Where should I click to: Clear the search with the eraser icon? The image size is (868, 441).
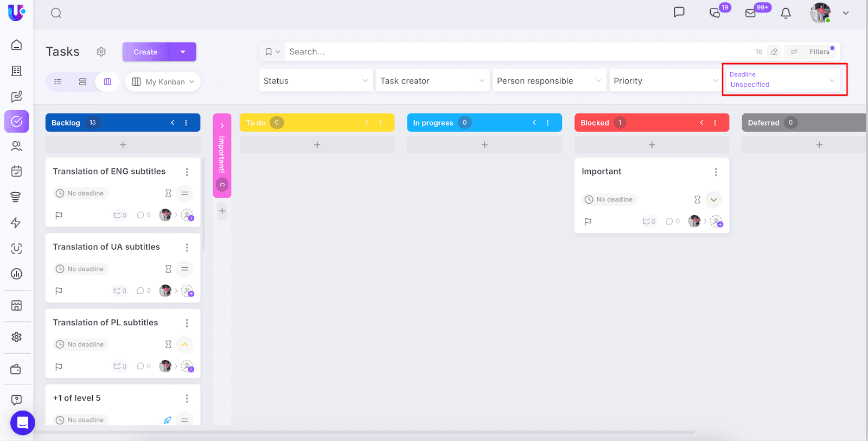pos(774,52)
